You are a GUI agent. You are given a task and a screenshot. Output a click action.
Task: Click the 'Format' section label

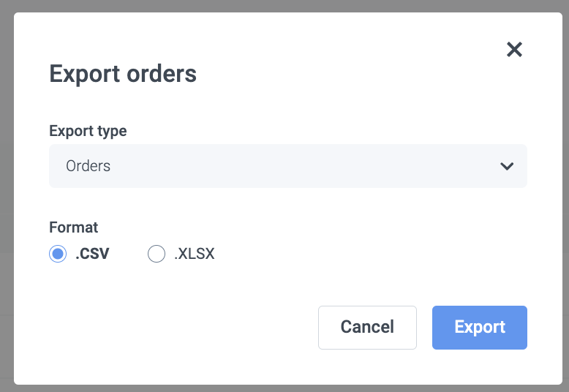(73, 227)
